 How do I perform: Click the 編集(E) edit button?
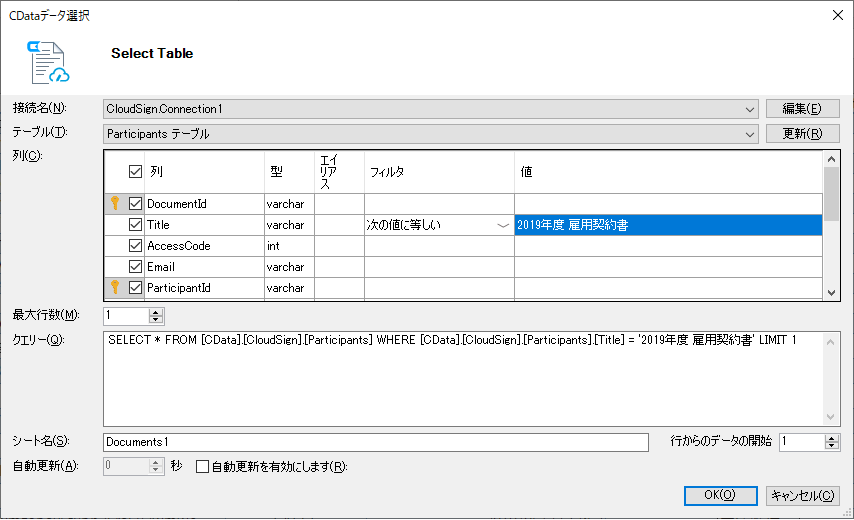point(802,109)
